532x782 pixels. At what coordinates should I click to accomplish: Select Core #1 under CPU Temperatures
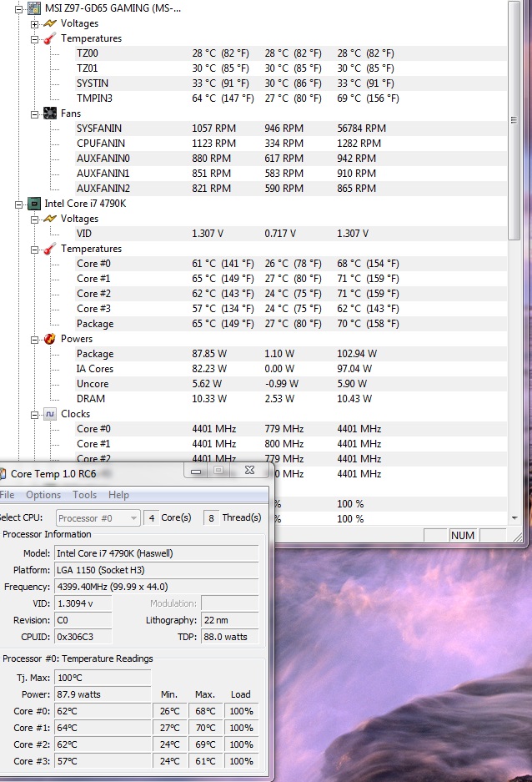click(x=290, y=278)
